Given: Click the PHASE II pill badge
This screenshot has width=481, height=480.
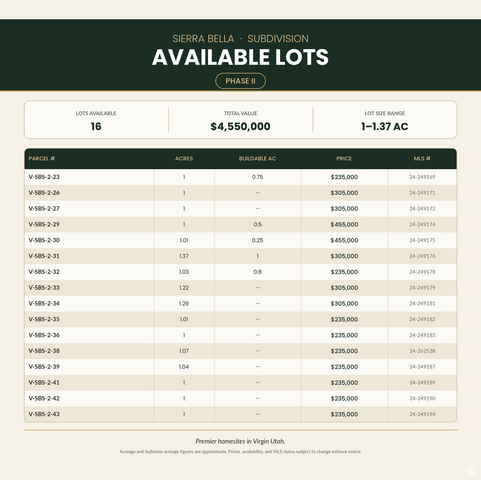Looking at the screenshot, I should [240, 81].
